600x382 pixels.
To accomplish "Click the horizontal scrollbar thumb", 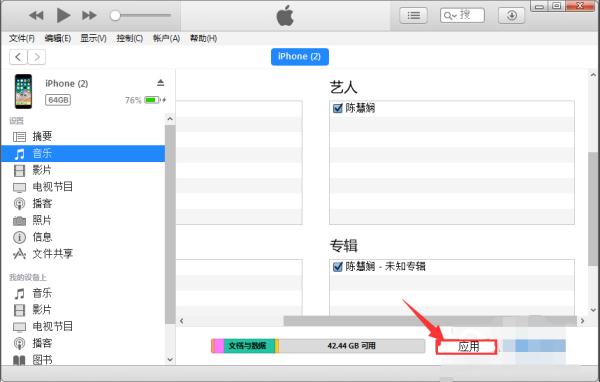I will pyautogui.click(x=430, y=321).
